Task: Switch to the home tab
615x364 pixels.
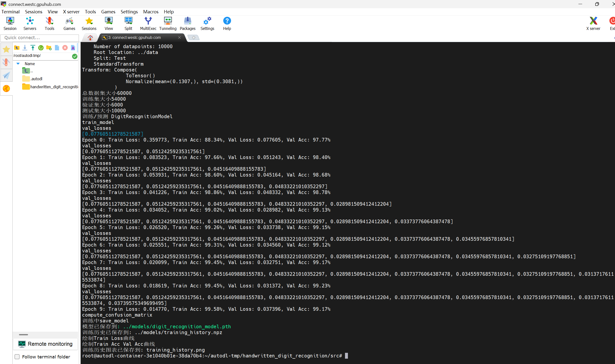Action: click(90, 37)
